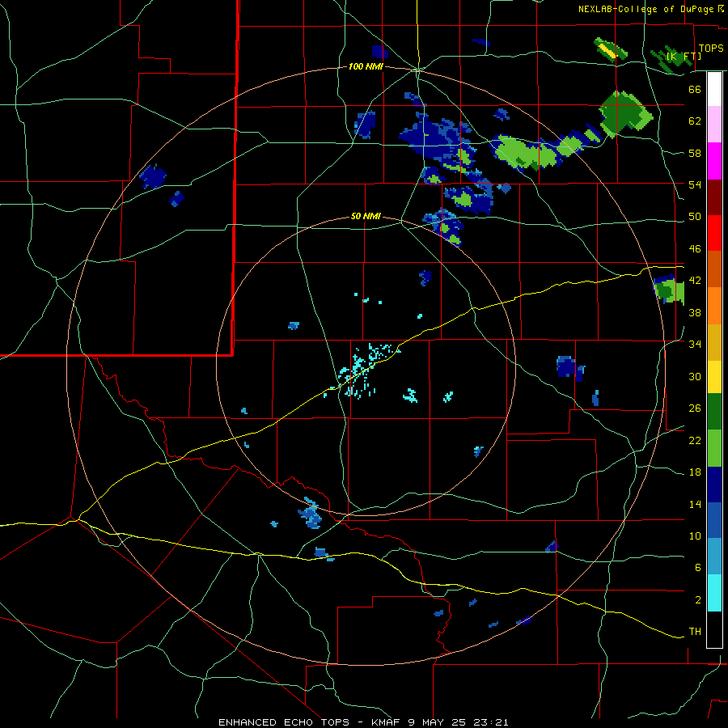The width and height of the screenshot is (728, 728).
Task: Click the 22 scale value label
Action: click(x=695, y=440)
